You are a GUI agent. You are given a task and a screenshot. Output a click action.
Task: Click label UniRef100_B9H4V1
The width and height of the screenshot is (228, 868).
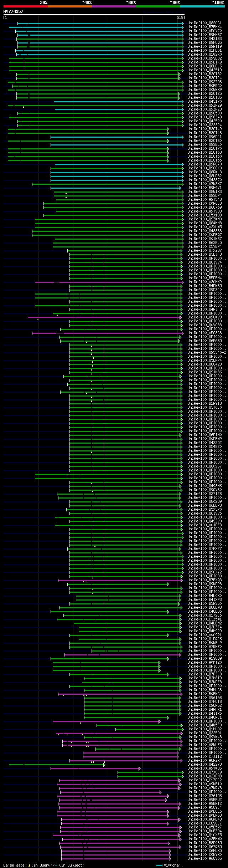coord(204,188)
